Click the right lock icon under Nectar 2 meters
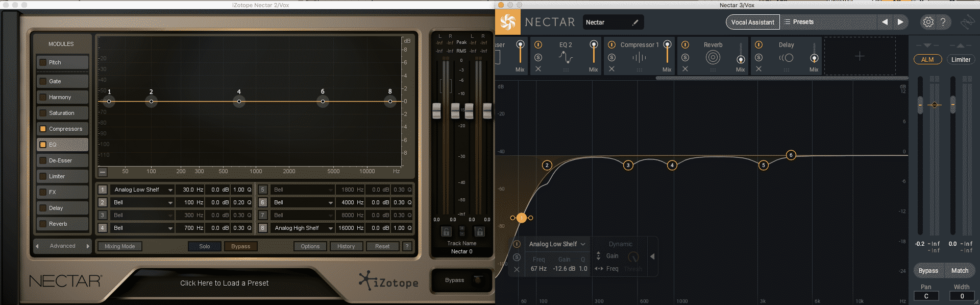 (x=479, y=231)
